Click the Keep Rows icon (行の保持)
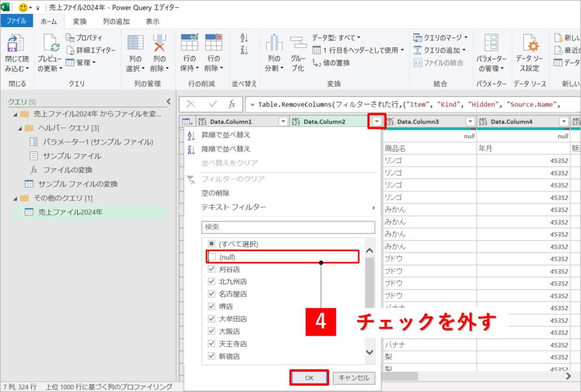The height and width of the screenshot is (392, 581). [x=189, y=42]
